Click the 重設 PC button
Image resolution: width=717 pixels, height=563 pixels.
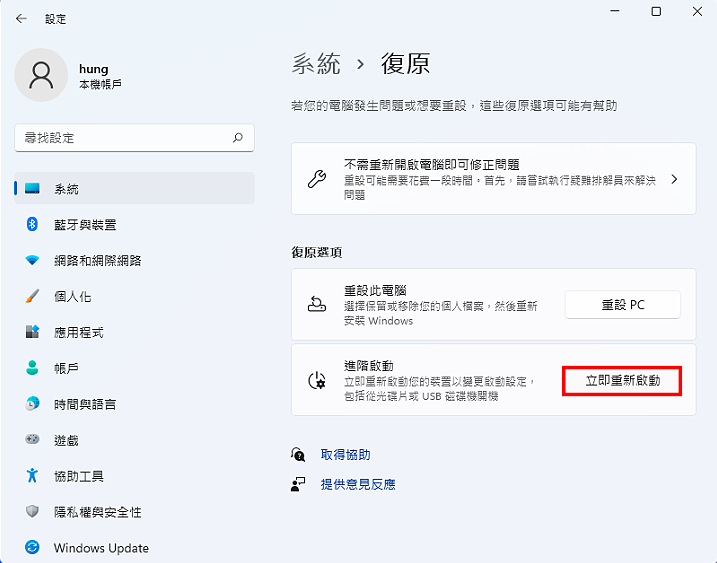[623, 305]
